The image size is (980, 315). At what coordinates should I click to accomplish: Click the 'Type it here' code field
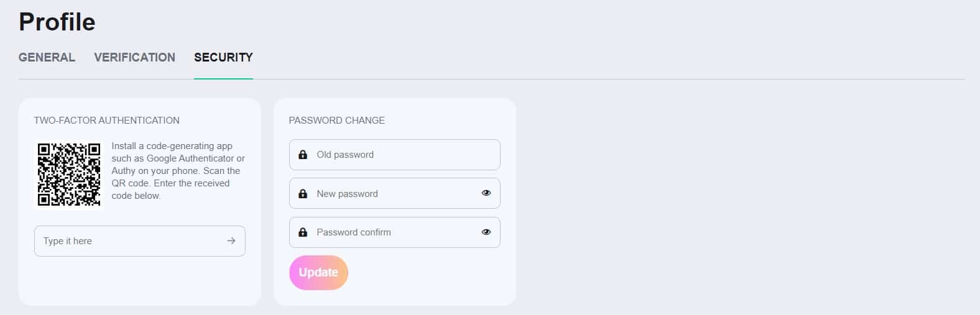(x=139, y=241)
